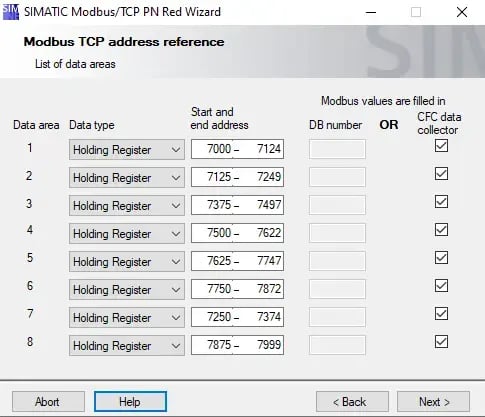Select end address 7497 field
485x417 pixels.
click(262, 205)
